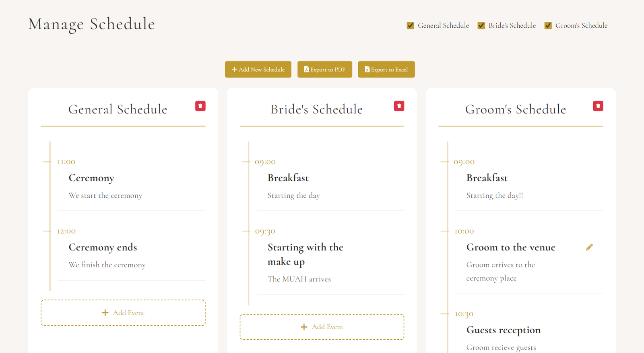Uncheck the General Schedule checkbox

[x=411, y=25]
